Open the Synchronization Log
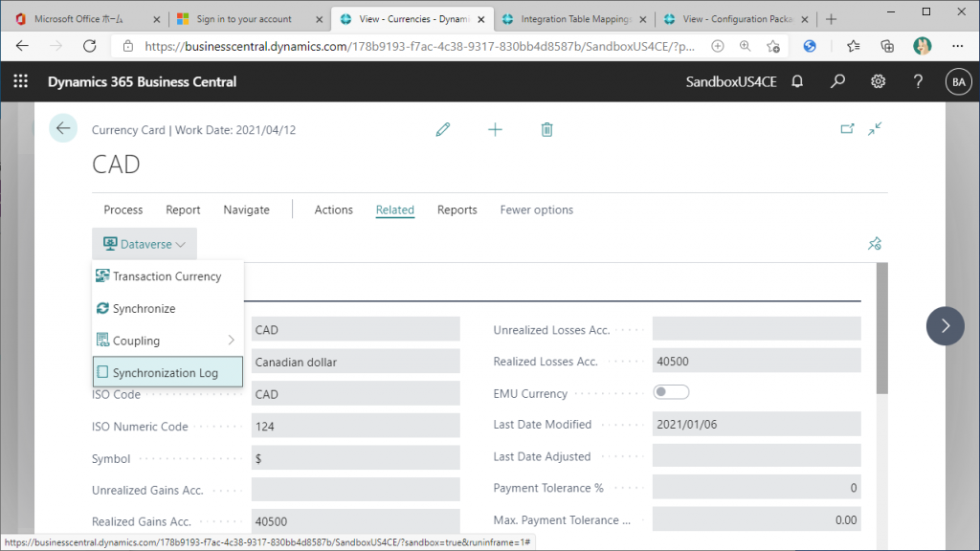This screenshot has height=551, width=980. point(167,372)
